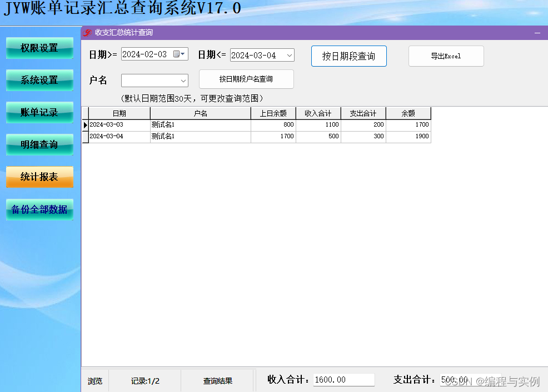This screenshot has width=548, height=392.
Task: Click status bar 记录:1/2 panel
Action: click(145, 381)
